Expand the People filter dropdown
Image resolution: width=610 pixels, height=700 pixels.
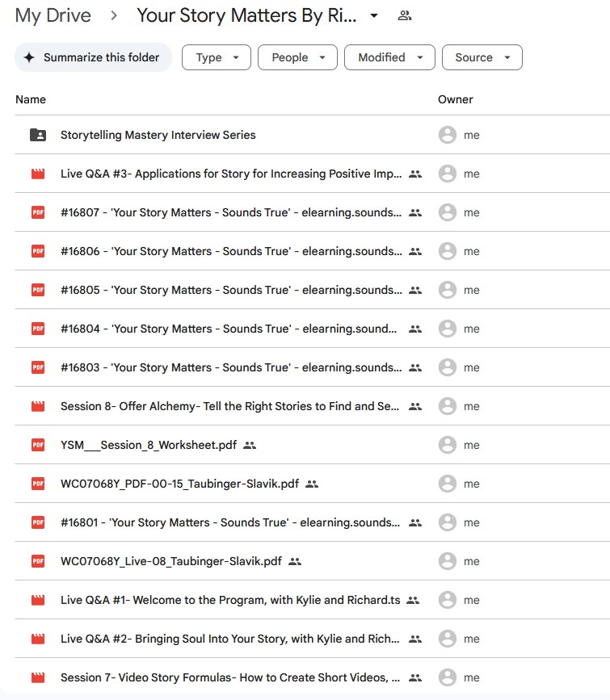pyautogui.click(x=297, y=57)
